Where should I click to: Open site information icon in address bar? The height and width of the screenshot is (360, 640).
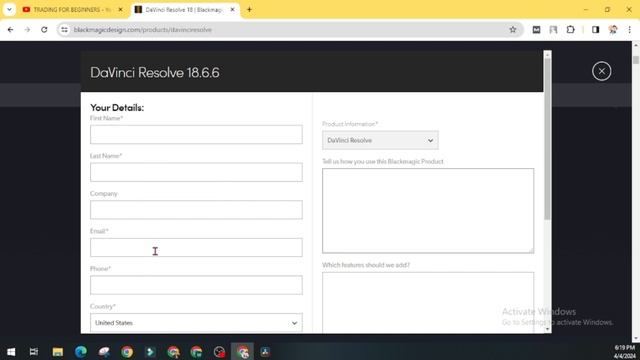(64, 29)
